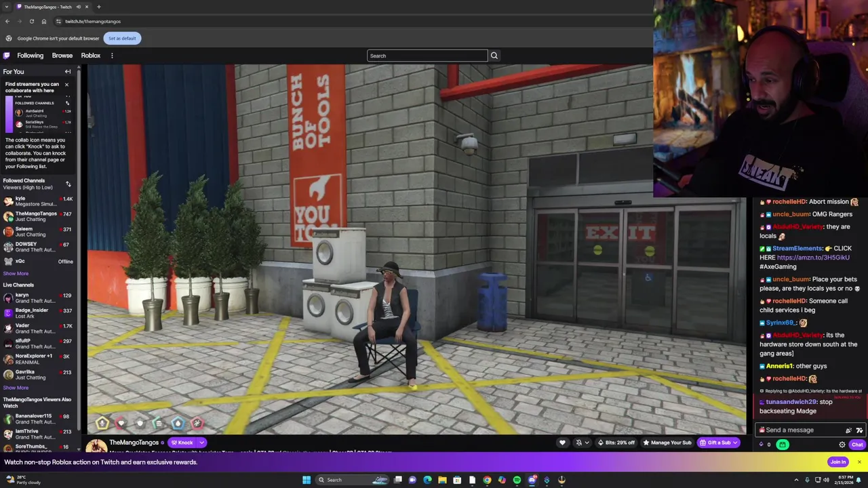This screenshot has width=868, height=488.
Task: Open the Following tab
Action: pos(30,56)
